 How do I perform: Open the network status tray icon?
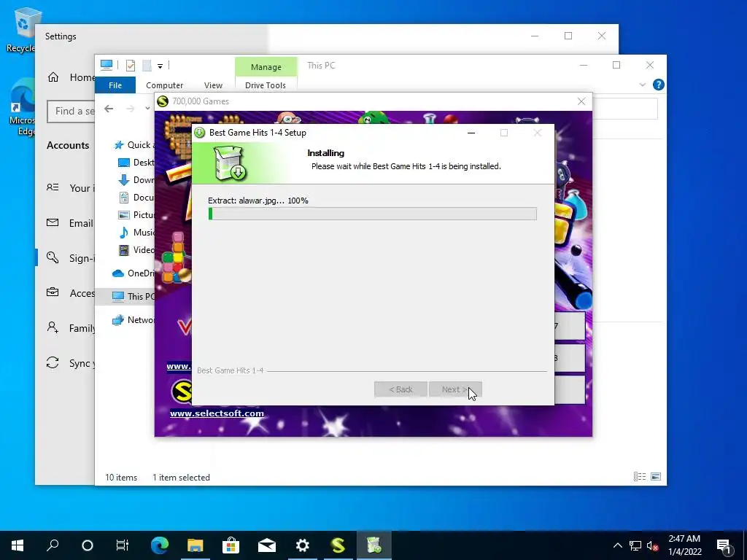point(635,545)
